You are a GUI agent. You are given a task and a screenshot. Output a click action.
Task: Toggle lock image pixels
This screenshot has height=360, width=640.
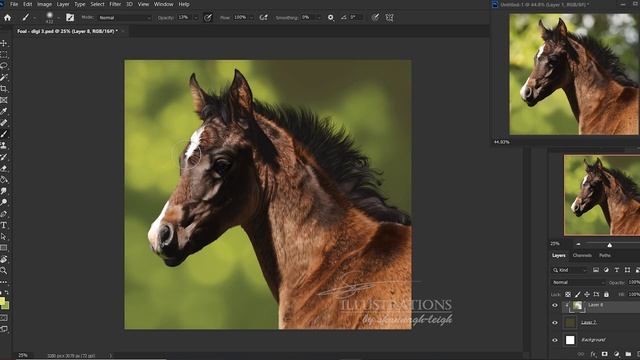[x=578, y=294]
